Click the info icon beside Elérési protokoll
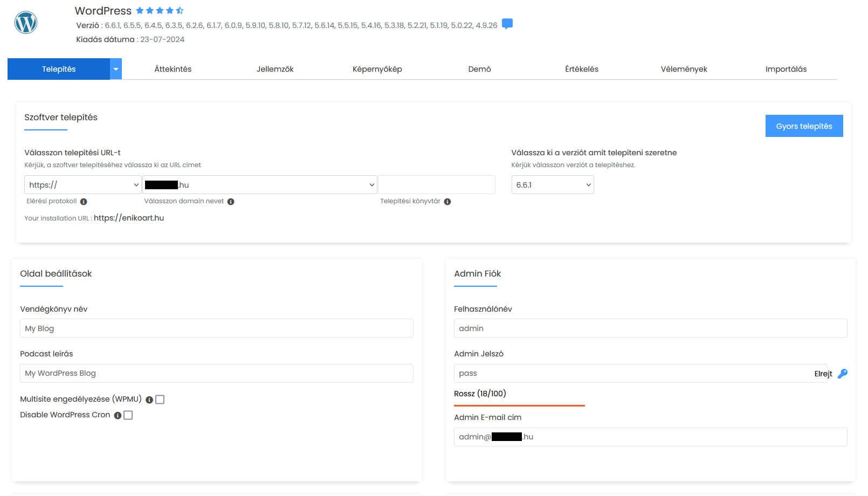The height and width of the screenshot is (496, 868). pos(85,201)
